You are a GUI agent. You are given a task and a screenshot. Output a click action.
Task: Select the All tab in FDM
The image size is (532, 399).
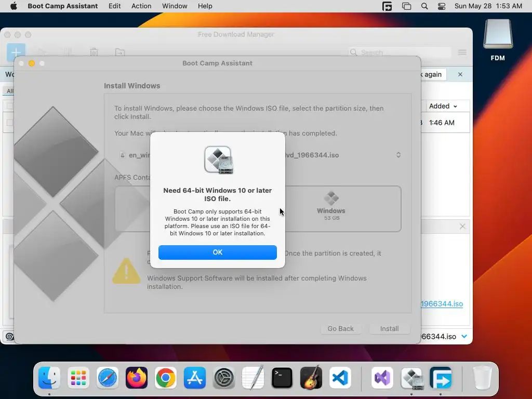click(9, 91)
